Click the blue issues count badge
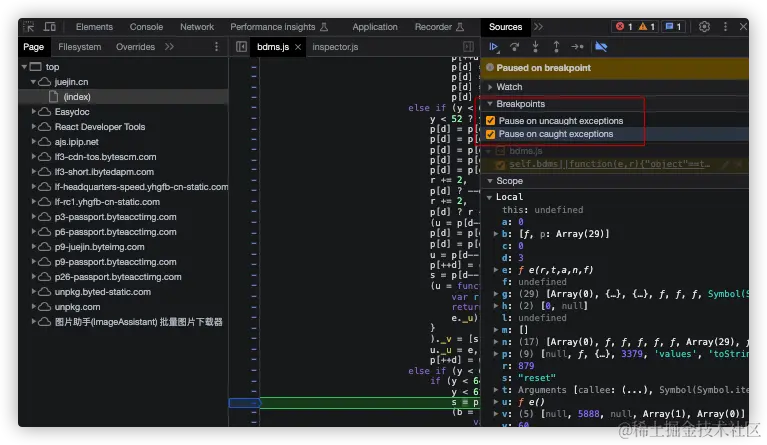Screen dimensions: 767x445 coord(674,27)
